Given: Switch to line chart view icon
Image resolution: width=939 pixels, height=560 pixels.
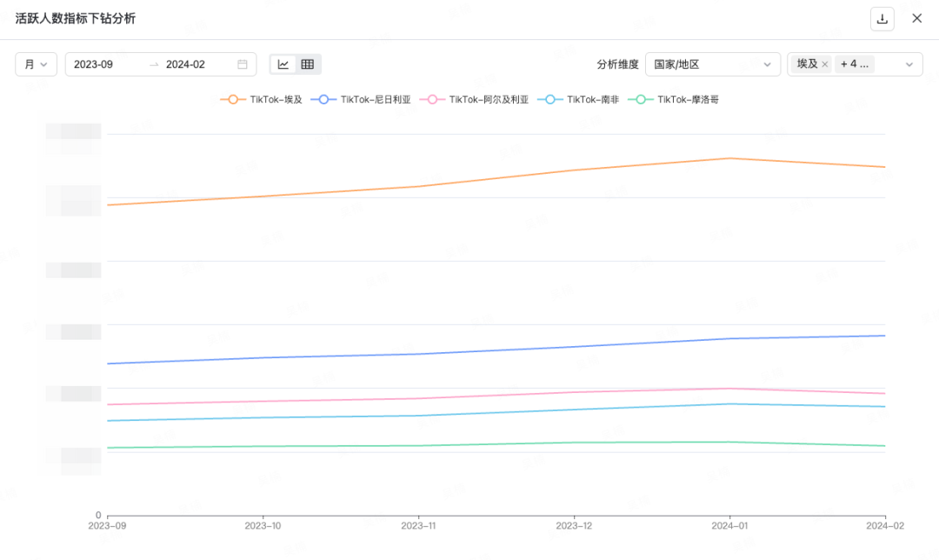Looking at the screenshot, I should 283,64.
